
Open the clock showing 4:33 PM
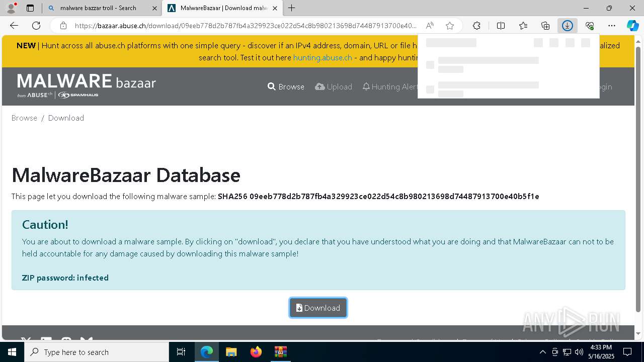pos(601,352)
